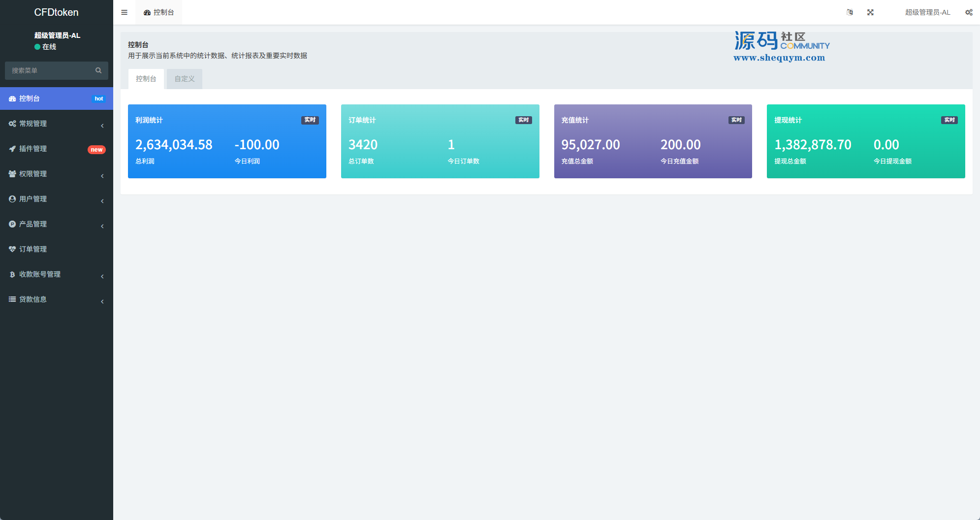Screen dimensions: 980x520
Task: Click the 利润统计 blue statistics card
Action: (227, 141)
